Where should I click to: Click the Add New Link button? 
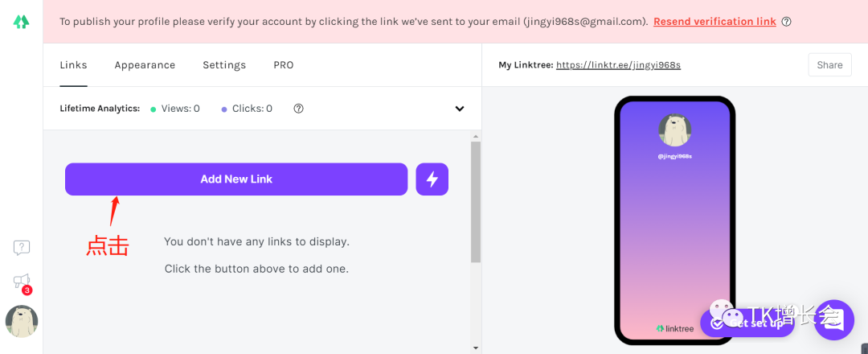(236, 179)
